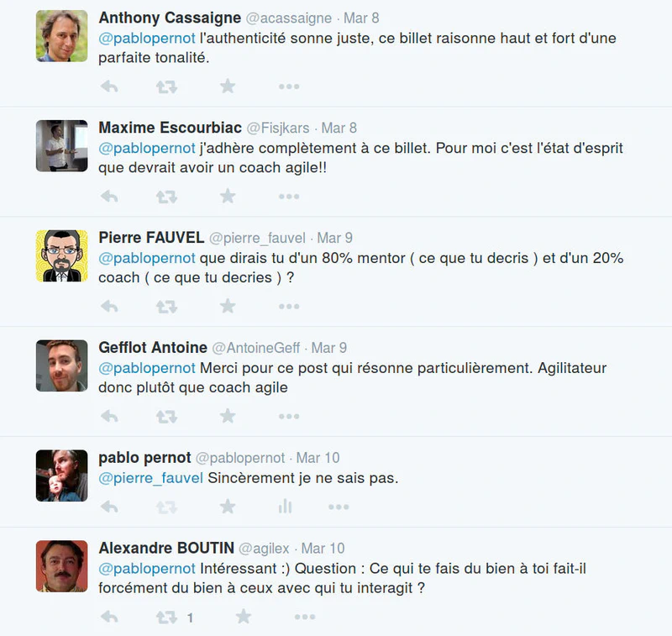The width and height of the screenshot is (672, 636).
Task: Reply to Gefflot Antoine's tweet
Action: click(x=109, y=417)
